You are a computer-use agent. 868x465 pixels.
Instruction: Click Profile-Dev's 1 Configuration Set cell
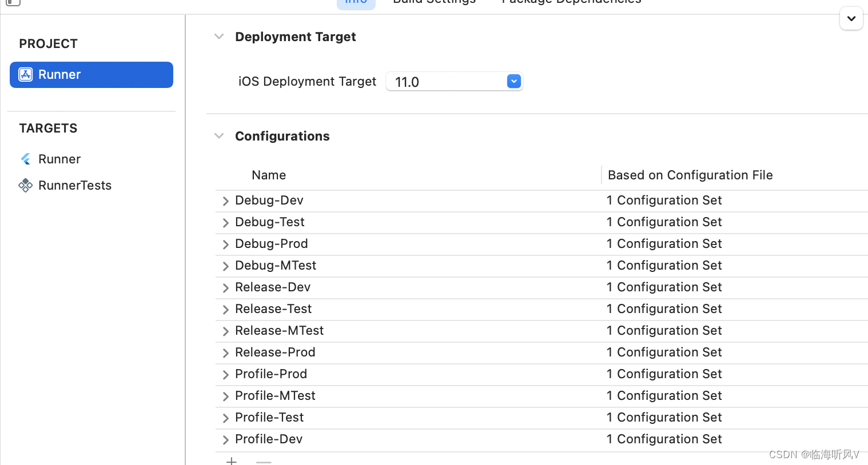664,439
